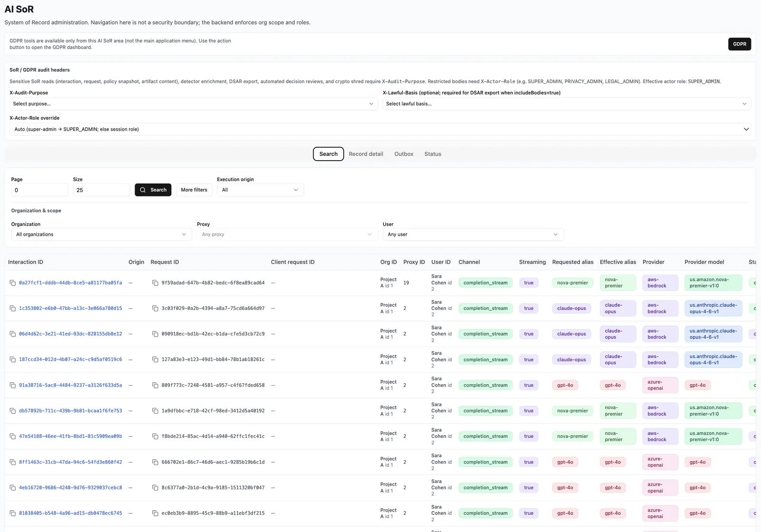Click the Origin column header
The image size is (761, 532).
tap(136, 262)
